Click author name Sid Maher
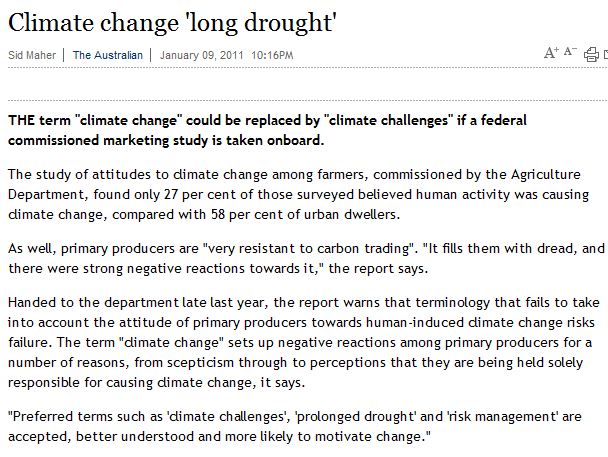 [x=32, y=55]
